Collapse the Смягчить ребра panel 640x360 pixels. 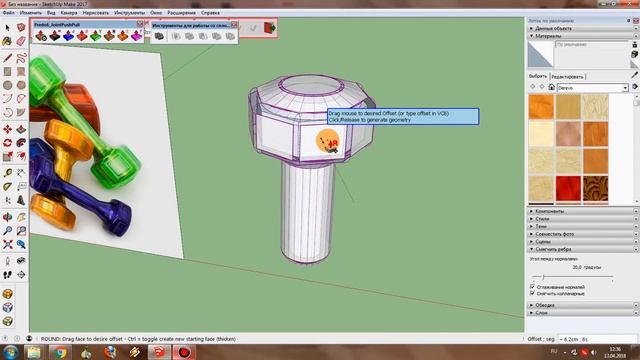[x=582, y=249]
